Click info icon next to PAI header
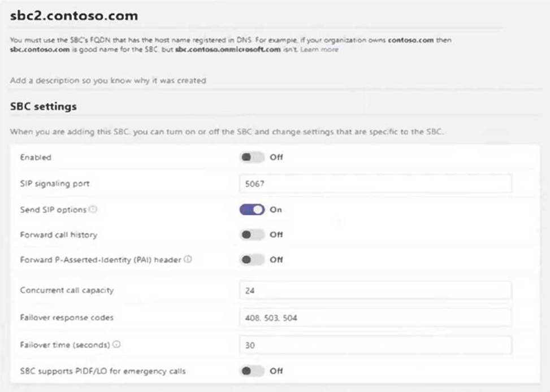This screenshot has width=550, height=392. point(188,260)
